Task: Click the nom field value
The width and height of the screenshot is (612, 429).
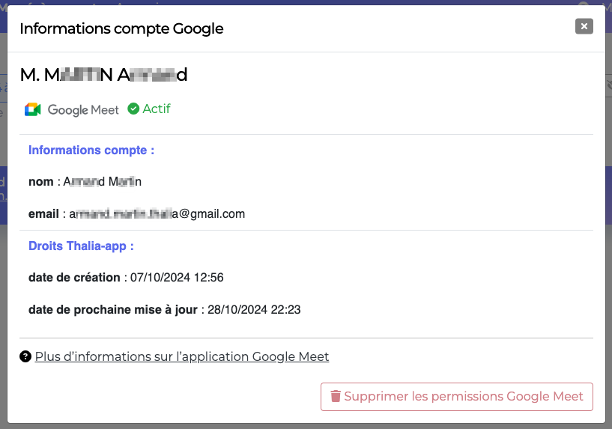Action: (102, 182)
